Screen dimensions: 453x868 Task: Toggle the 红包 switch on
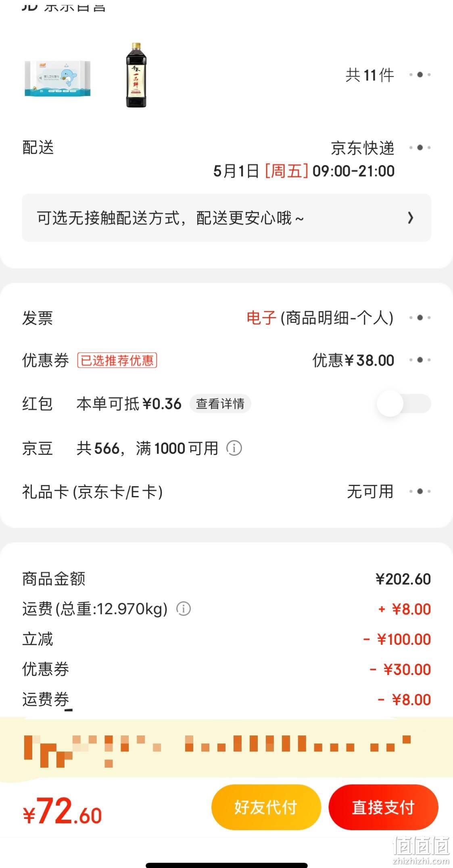pos(404,403)
